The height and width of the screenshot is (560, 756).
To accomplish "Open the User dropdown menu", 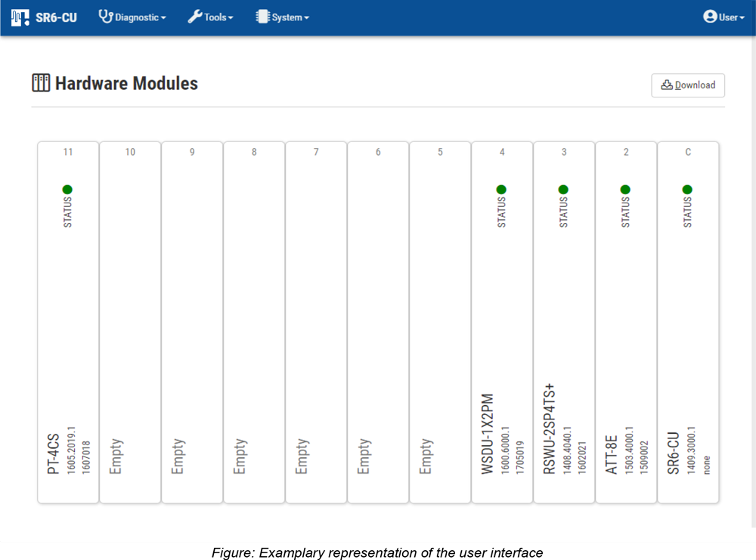I will click(x=731, y=17).
